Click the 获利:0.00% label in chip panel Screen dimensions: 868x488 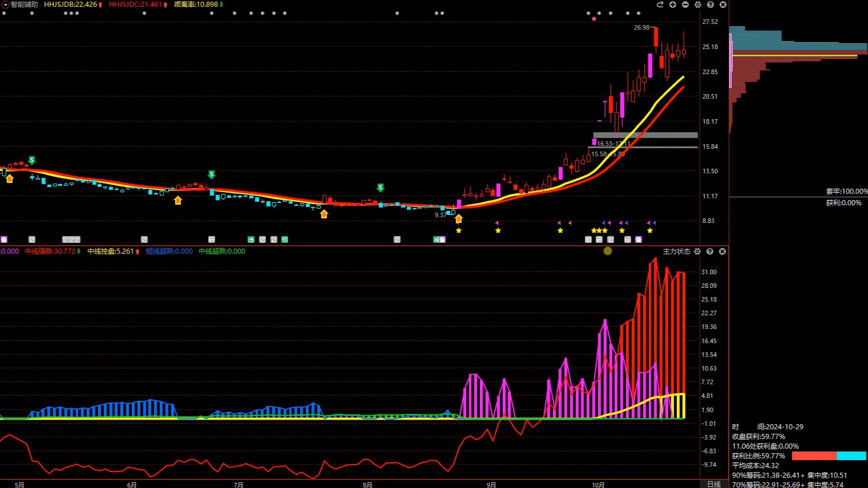(844, 202)
